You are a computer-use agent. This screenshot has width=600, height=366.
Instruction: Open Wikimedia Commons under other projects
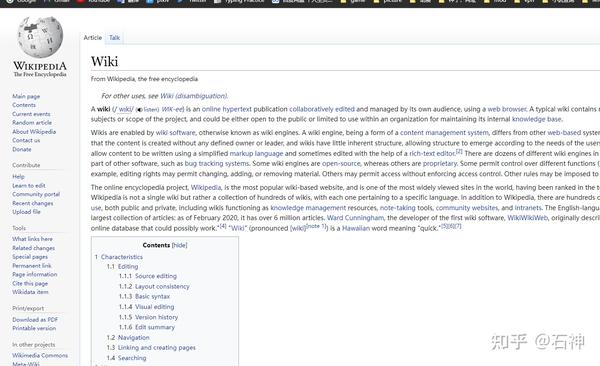(x=40, y=355)
